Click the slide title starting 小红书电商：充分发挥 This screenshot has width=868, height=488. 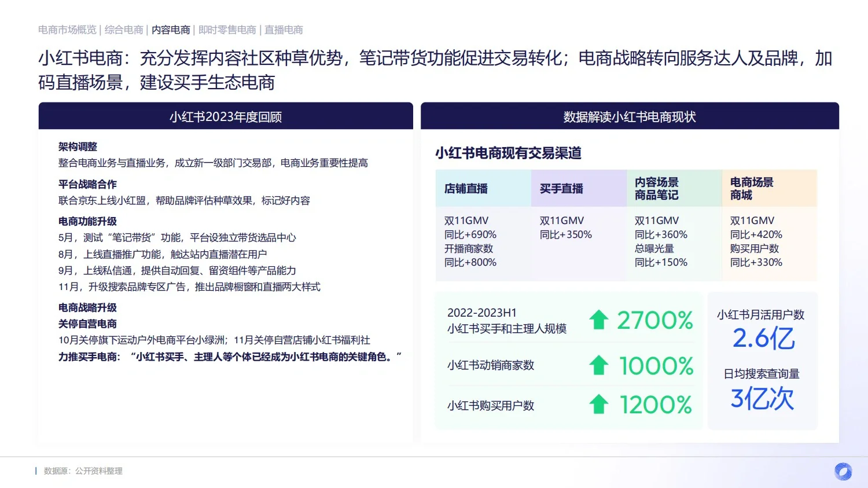click(435, 70)
